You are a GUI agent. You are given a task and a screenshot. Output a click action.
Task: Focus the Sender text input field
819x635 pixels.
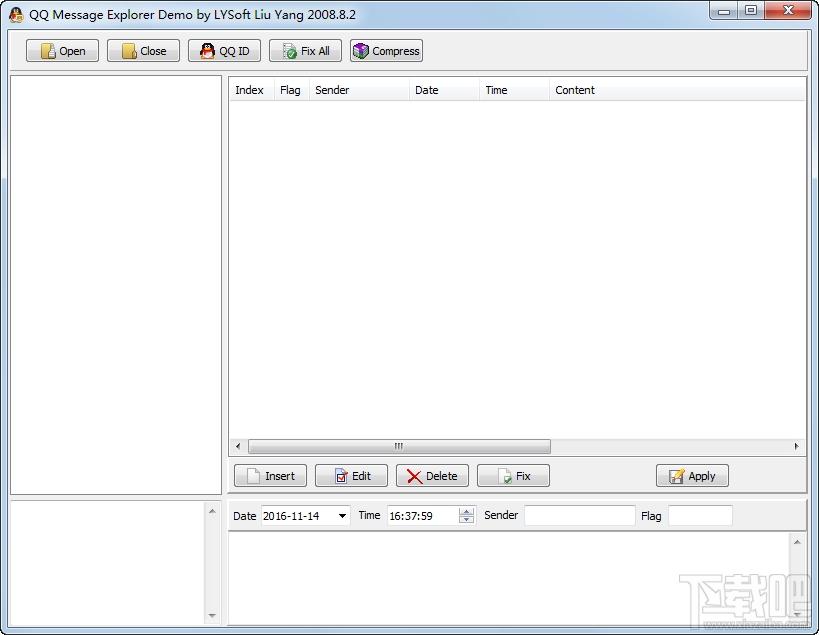(x=579, y=515)
